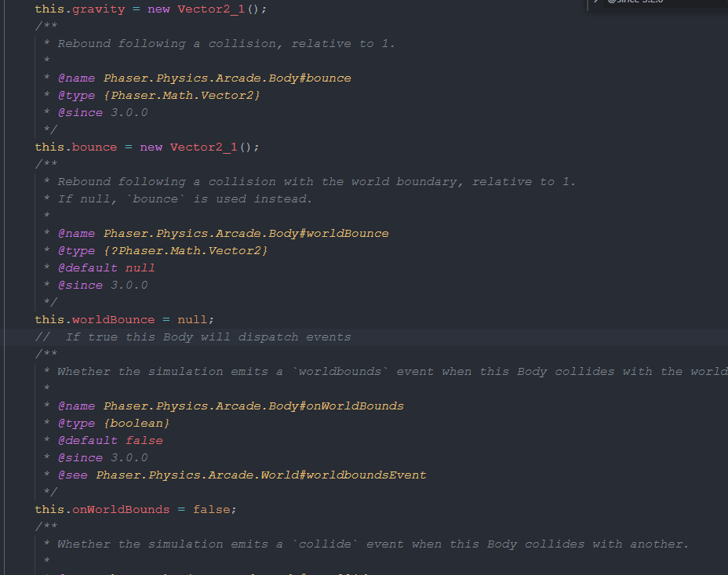Select the Phaser.Physics.Arcade.Body#onWorldBounds name text
This screenshot has height=575, width=728.
click(253, 406)
